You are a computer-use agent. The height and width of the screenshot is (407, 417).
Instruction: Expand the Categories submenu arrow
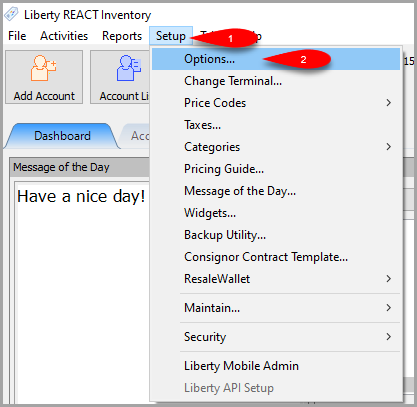click(x=388, y=147)
